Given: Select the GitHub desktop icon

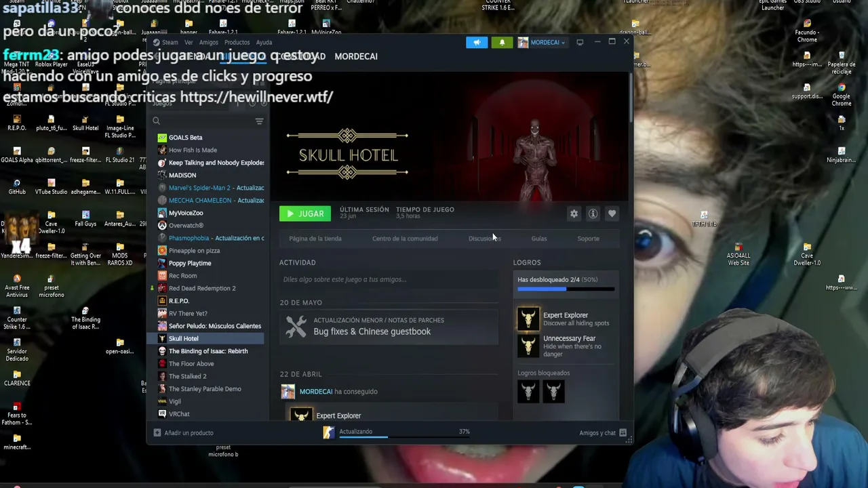Looking at the screenshot, I should [17, 186].
